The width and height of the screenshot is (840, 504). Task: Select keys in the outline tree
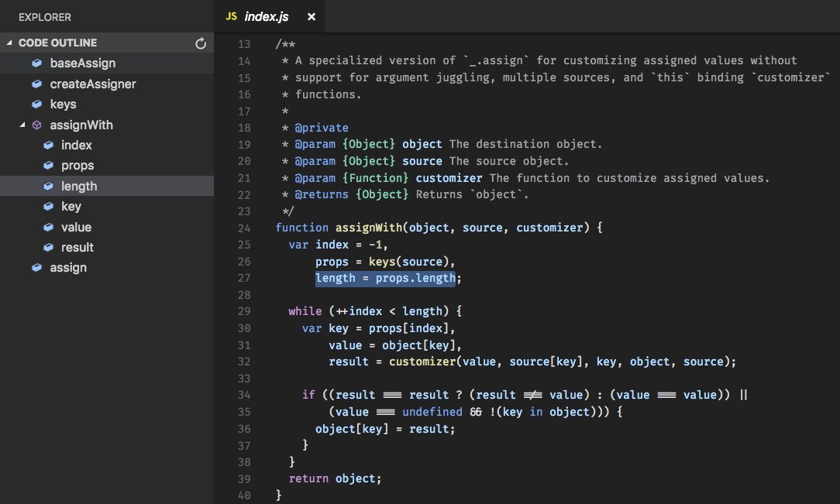107,105
